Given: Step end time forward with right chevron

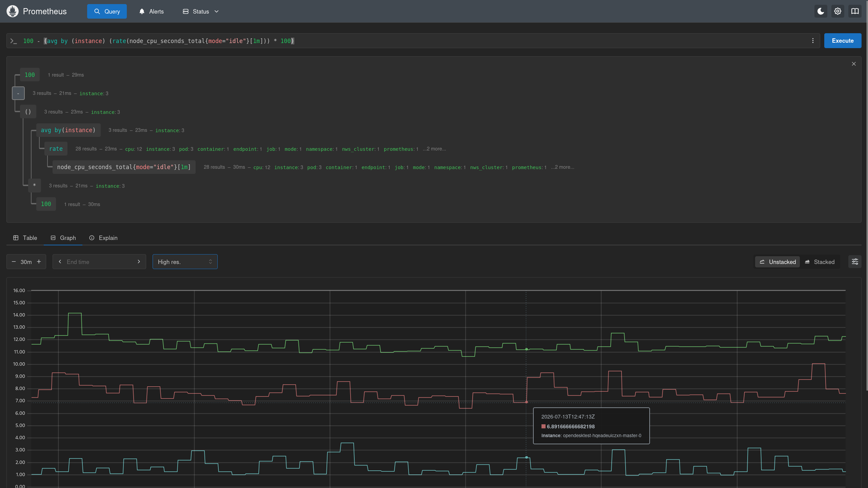Looking at the screenshot, I should coord(139,262).
